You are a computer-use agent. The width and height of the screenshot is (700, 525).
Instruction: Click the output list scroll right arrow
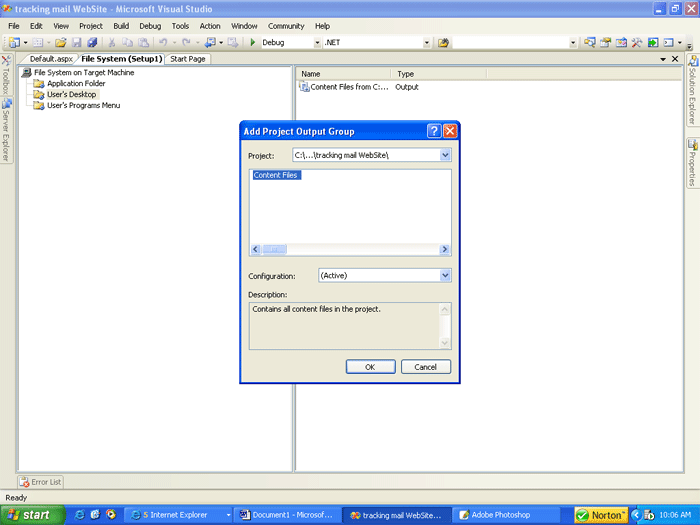[x=444, y=249]
